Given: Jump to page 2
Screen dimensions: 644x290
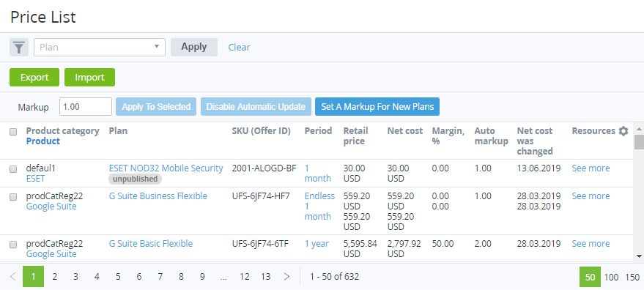Looking at the screenshot, I should coord(55,277).
